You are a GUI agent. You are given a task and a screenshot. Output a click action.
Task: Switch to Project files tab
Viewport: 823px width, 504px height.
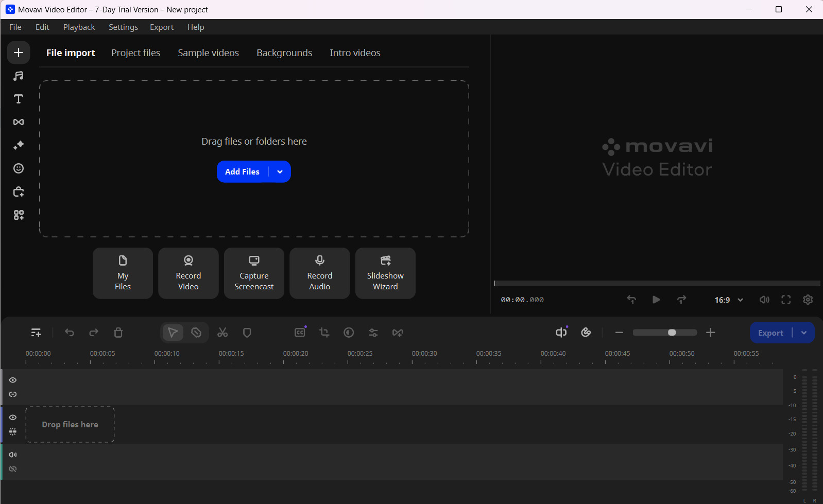136,53
